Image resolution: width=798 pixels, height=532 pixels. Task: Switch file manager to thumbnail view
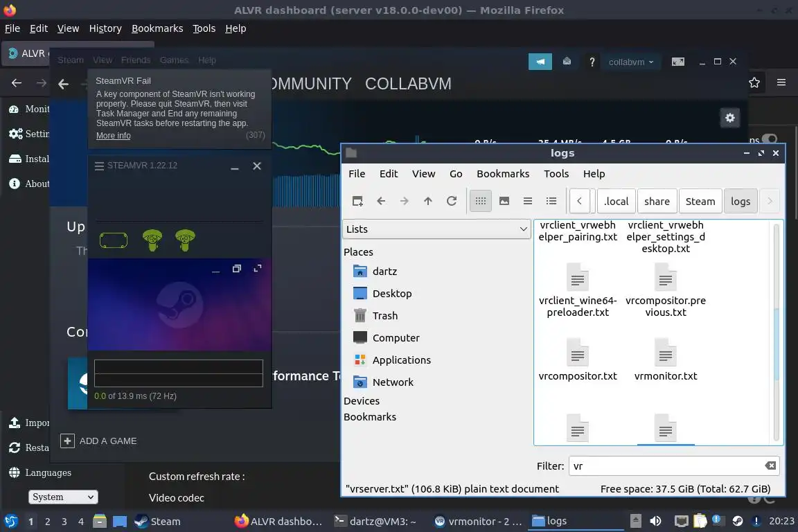coord(504,201)
